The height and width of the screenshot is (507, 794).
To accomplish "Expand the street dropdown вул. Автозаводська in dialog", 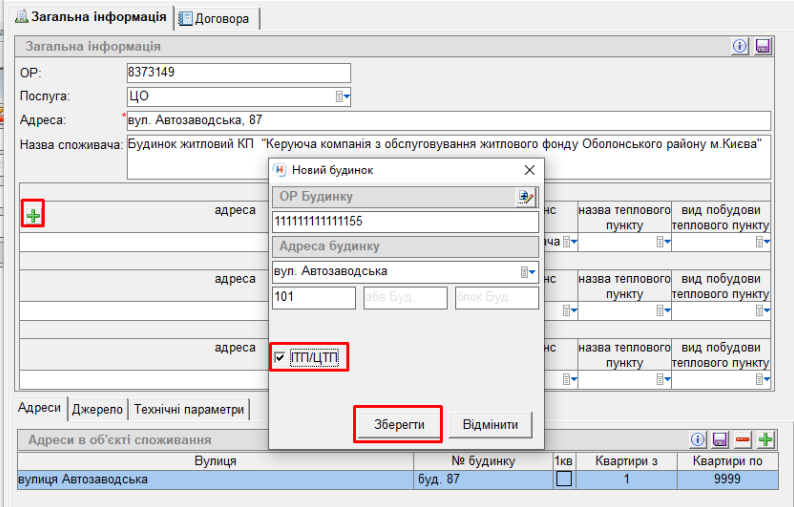I will [528, 272].
